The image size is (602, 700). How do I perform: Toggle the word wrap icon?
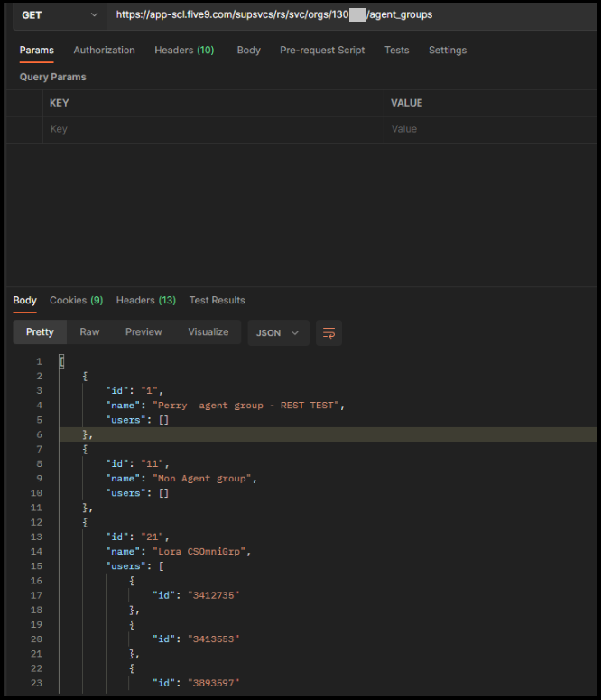click(x=329, y=333)
